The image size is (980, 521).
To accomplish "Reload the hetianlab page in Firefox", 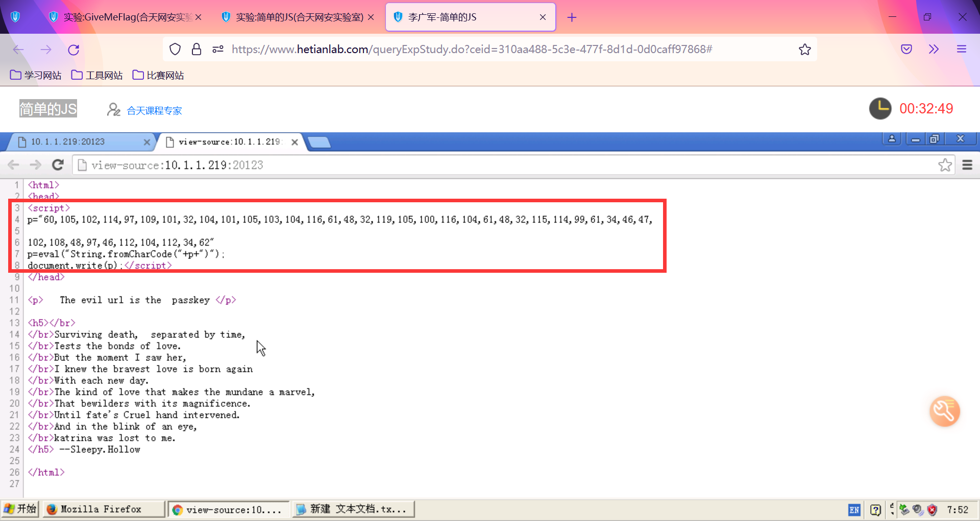I will pyautogui.click(x=73, y=50).
